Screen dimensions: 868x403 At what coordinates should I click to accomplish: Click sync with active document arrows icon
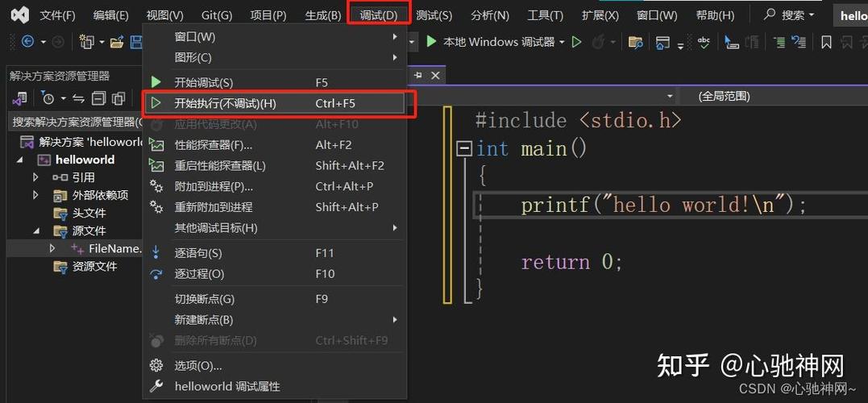click(x=79, y=98)
